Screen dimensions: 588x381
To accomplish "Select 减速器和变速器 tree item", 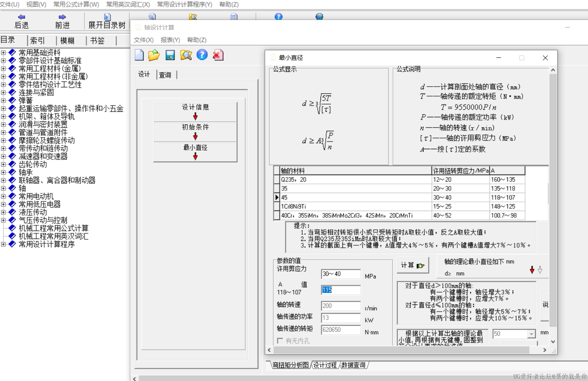I will pos(43,156).
